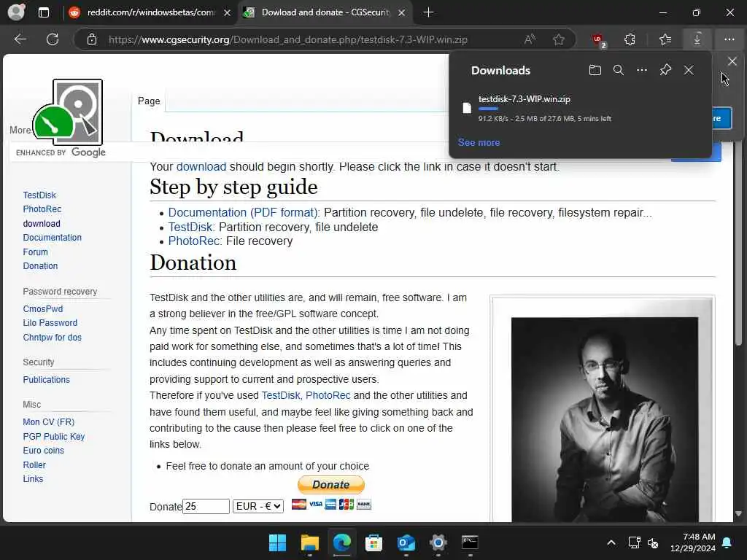
Task: Click the download link in page text
Action: [x=201, y=167]
